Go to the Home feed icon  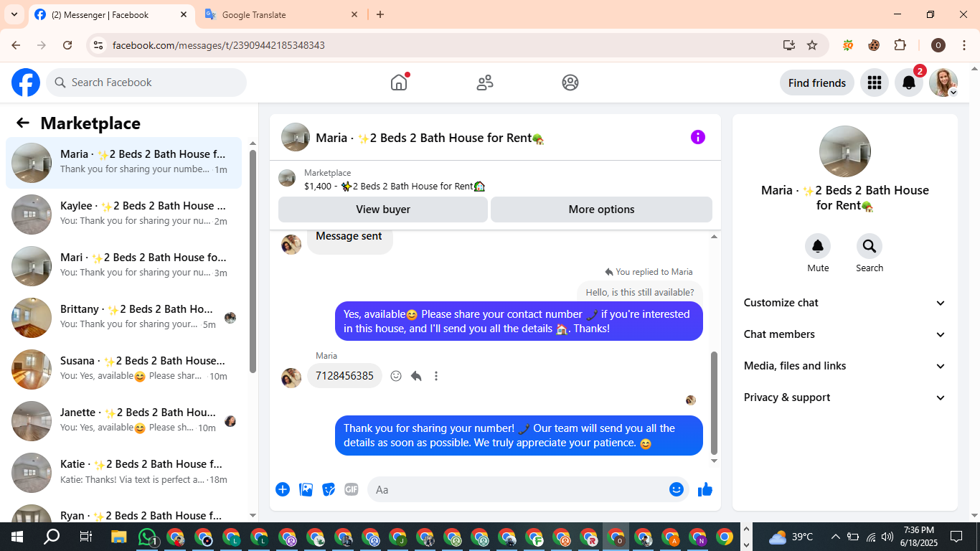(399, 83)
